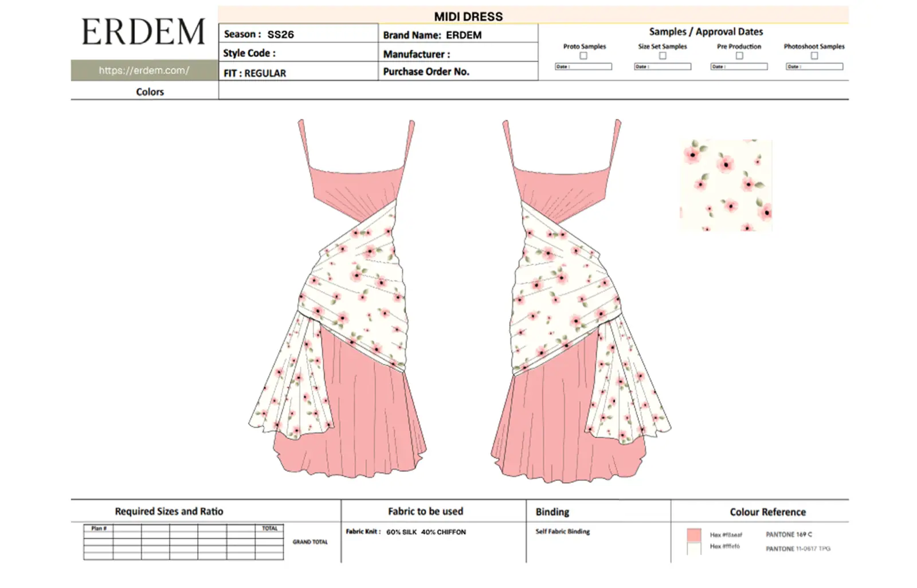This screenshot has height=588, width=917.
Task: Click the Date field under Photoshoot Samples
Action: click(x=814, y=66)
